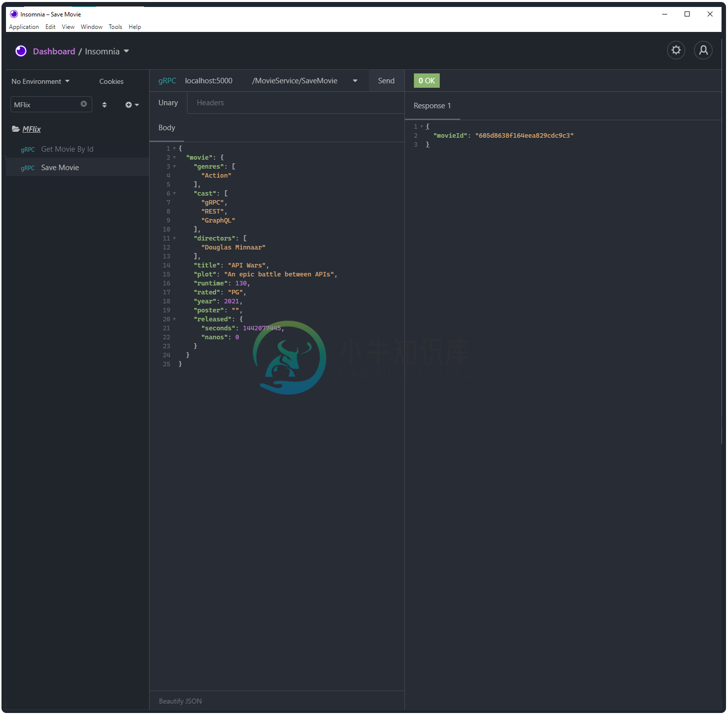728x715 pixels.
Task: Open the Insomnia workspace dropdown arrow
Action: [126, 51]
